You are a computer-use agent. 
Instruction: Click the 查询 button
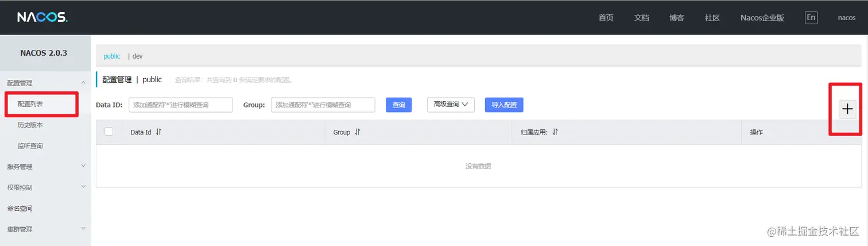399,105
